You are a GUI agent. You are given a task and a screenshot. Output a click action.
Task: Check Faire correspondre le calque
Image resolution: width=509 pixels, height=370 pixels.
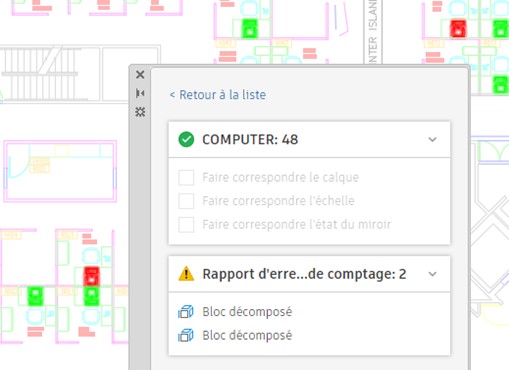(x=186, y=177)
